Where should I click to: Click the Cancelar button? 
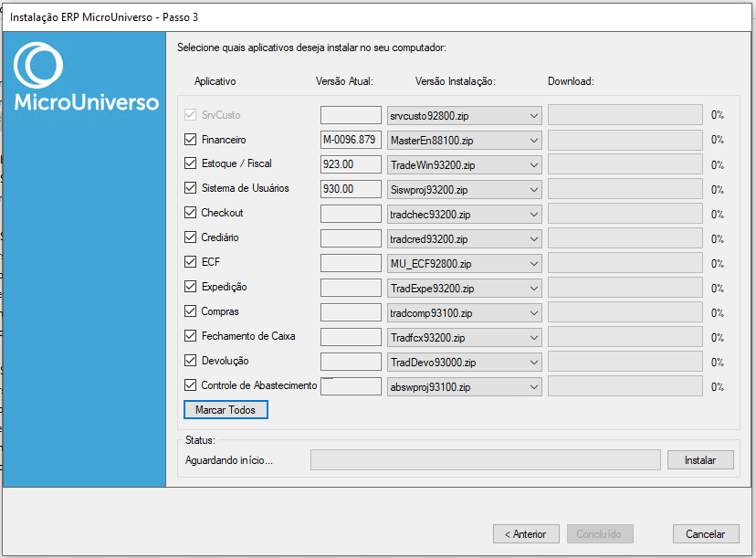click(706, 534)
